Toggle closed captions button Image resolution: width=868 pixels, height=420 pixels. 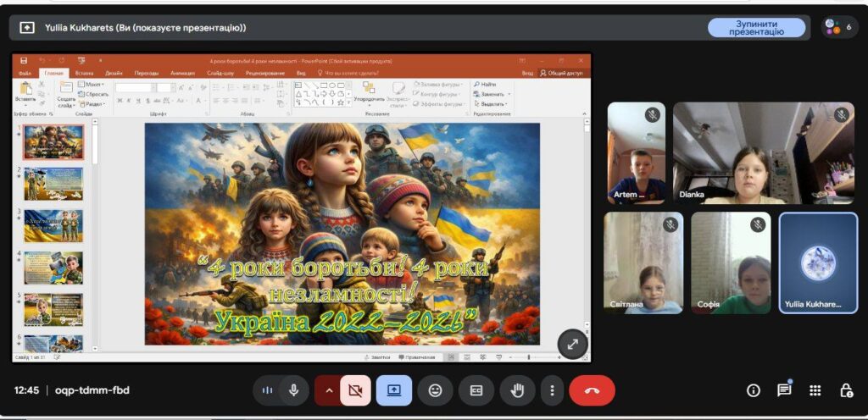(x=476, y=390)
